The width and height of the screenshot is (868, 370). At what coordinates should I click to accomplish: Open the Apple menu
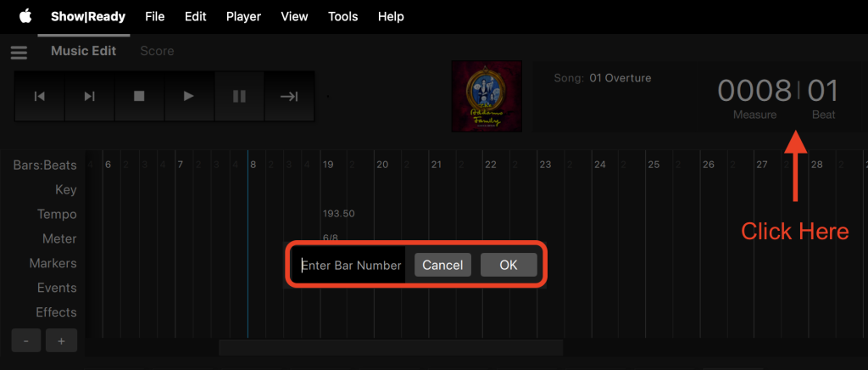pyautogui.click(x=25, y=16)
